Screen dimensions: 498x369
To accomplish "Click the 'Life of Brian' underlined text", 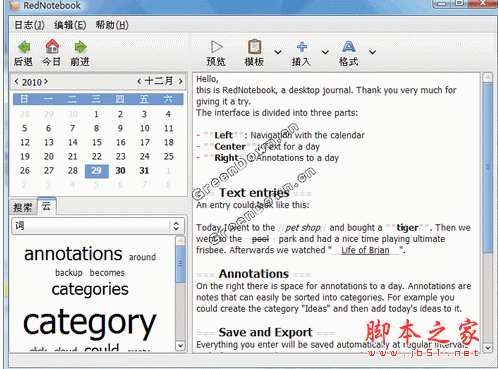I will 365,250.
